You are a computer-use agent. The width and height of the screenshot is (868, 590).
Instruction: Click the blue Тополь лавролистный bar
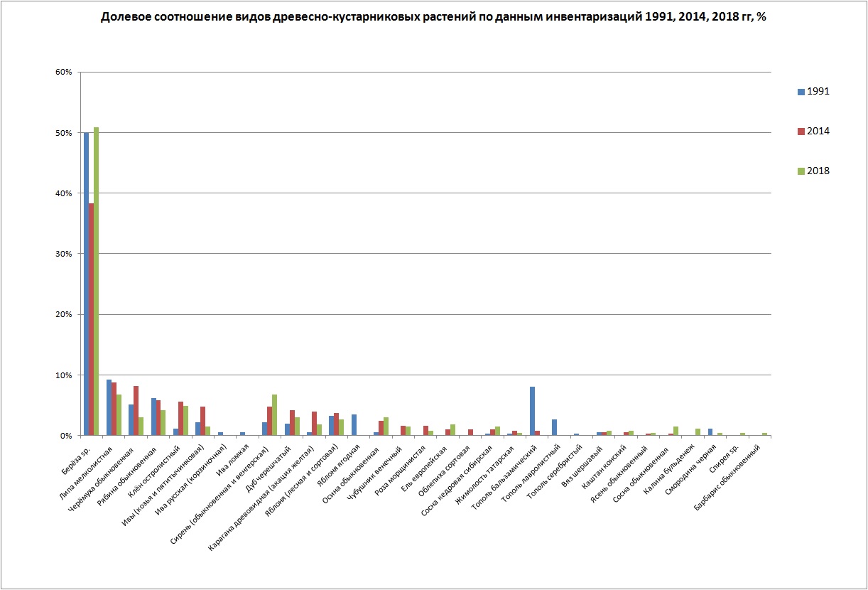point(554,427)
